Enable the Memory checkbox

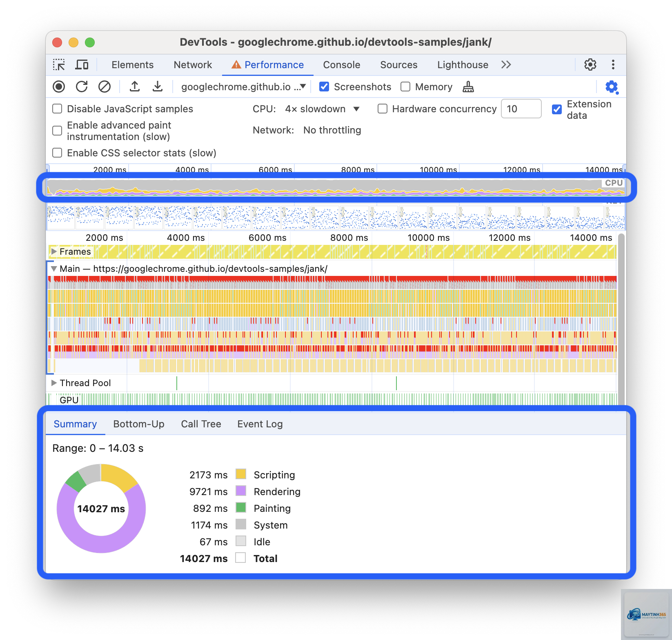pyautogui.click(x=405, y=87)
